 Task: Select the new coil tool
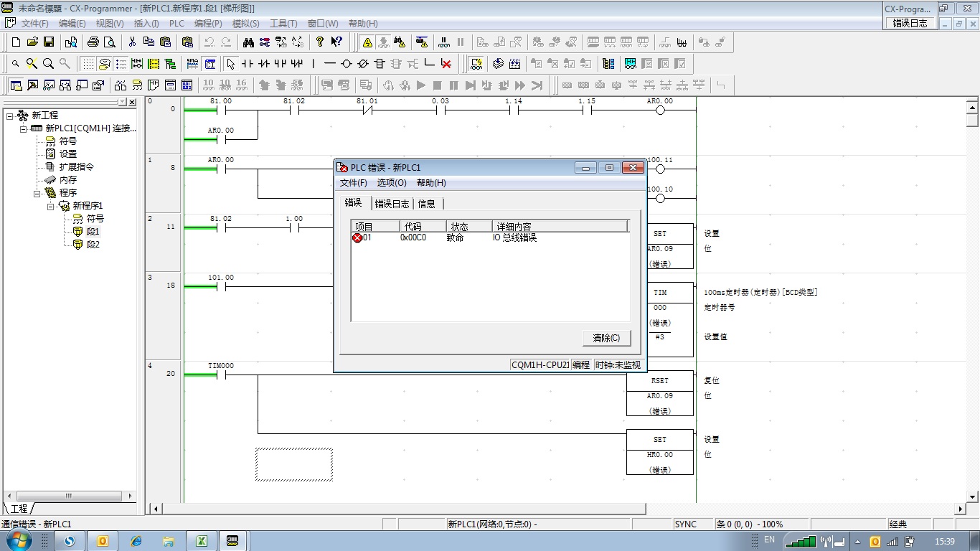[347, 64]
